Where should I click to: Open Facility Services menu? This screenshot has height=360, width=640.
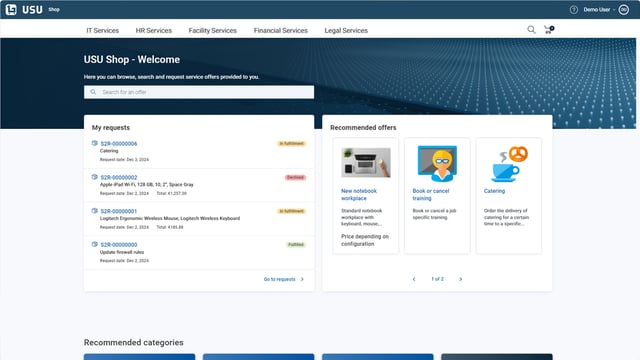pyautogui.click(x=212, y=31)
